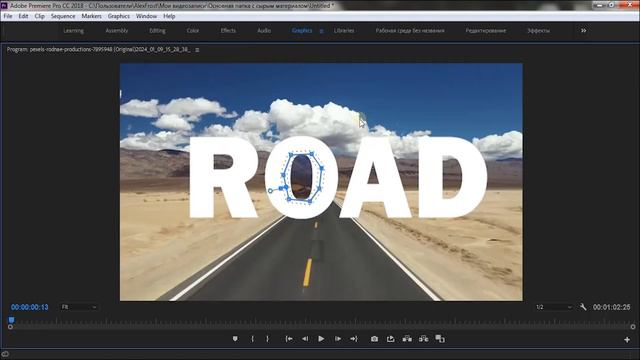Click the left zoom scroll bar handle
The height and width of the screenshot is (360, 640).
pyautogui.click(x=10, y=327)
